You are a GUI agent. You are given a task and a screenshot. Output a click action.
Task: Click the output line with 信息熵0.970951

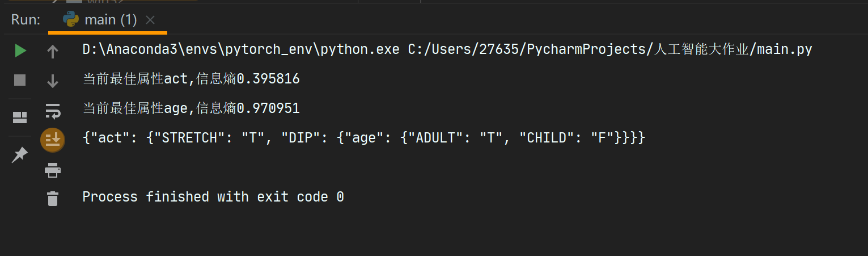pyautogui.click(x=191, y=108)
